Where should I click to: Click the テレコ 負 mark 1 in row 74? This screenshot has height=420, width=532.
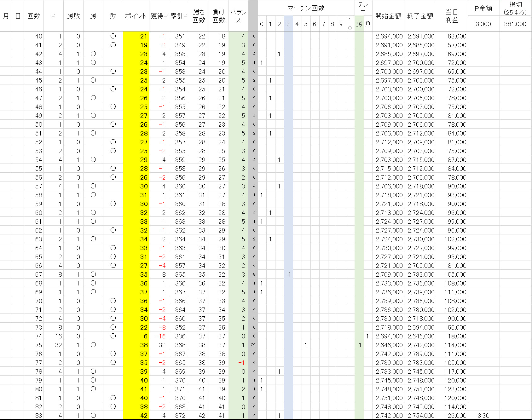click(x=368, y=336)
